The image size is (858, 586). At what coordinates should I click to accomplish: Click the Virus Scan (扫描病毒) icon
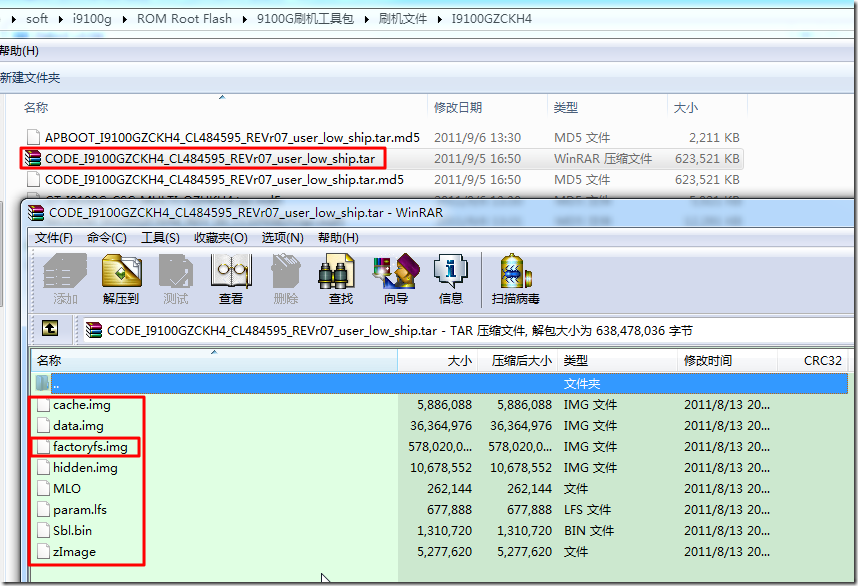(x=515, y=271)
